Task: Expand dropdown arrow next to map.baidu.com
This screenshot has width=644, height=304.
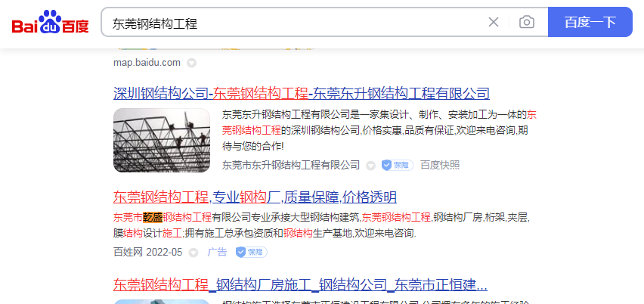Action: click(191, 63)
